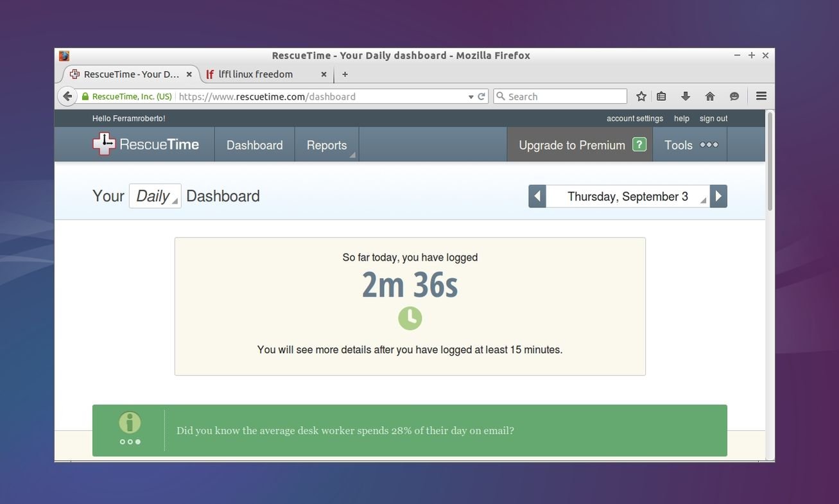The width and height of the screenshot is (839, 504).
Task: Show bookmarks list icon in toolbar
Action: 661,96
